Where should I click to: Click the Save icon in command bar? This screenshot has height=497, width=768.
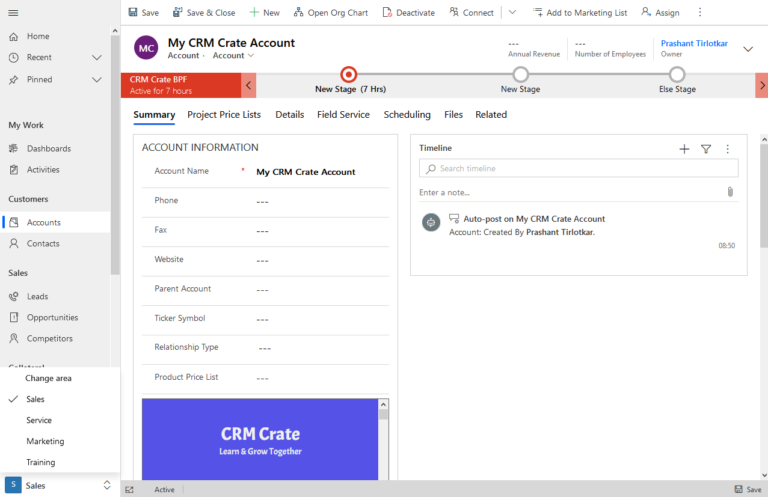click(x=143, y=12)
